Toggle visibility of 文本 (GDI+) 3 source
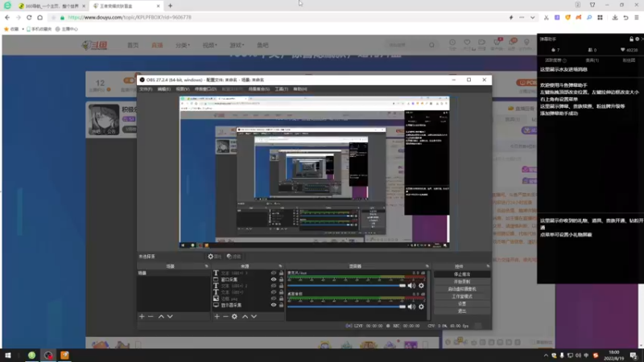 tap(274, 273)
